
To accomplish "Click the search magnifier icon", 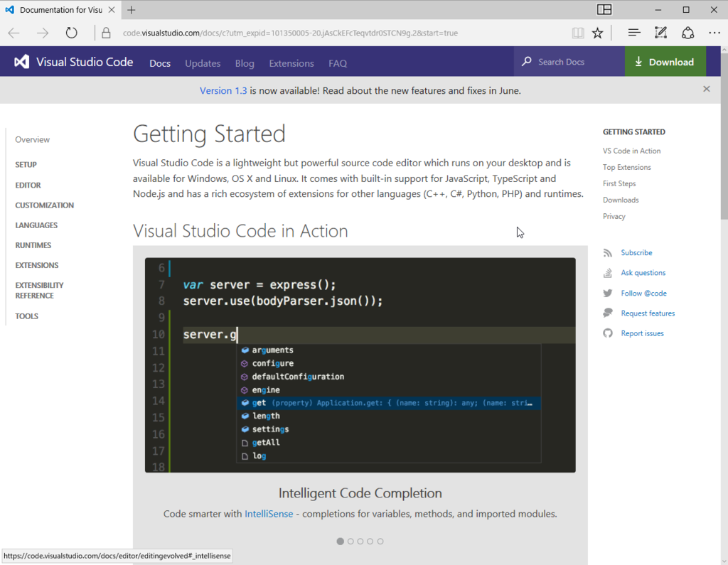I will (527, 61).
